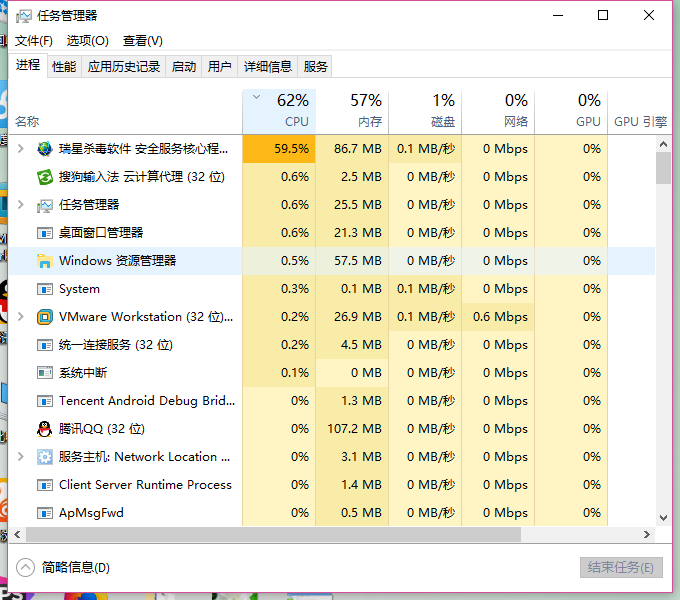Select the 系统中断 row name
The image size is (680, 600).
point(83,373)
